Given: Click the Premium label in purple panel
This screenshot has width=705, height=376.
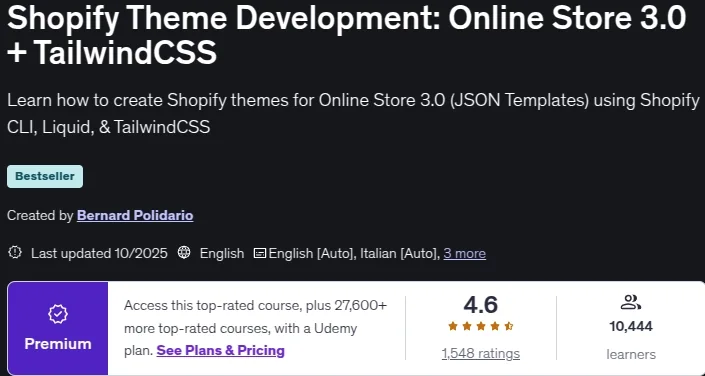Looking at the screenshot, I should (58, 344).
